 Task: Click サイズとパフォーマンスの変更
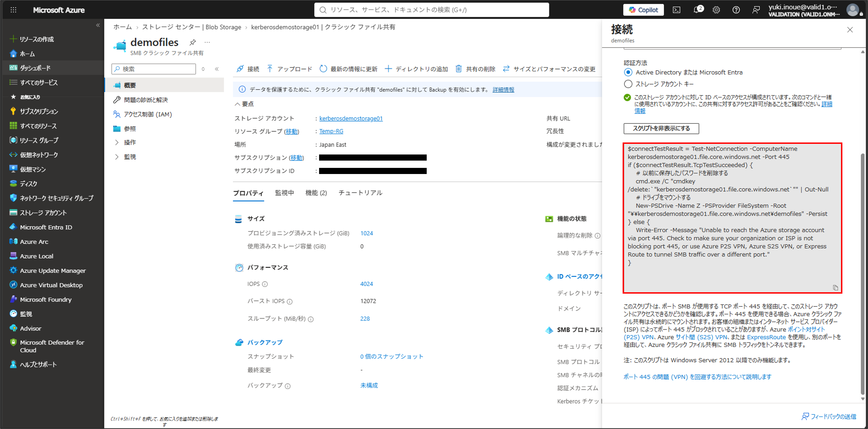coord(549,69)
